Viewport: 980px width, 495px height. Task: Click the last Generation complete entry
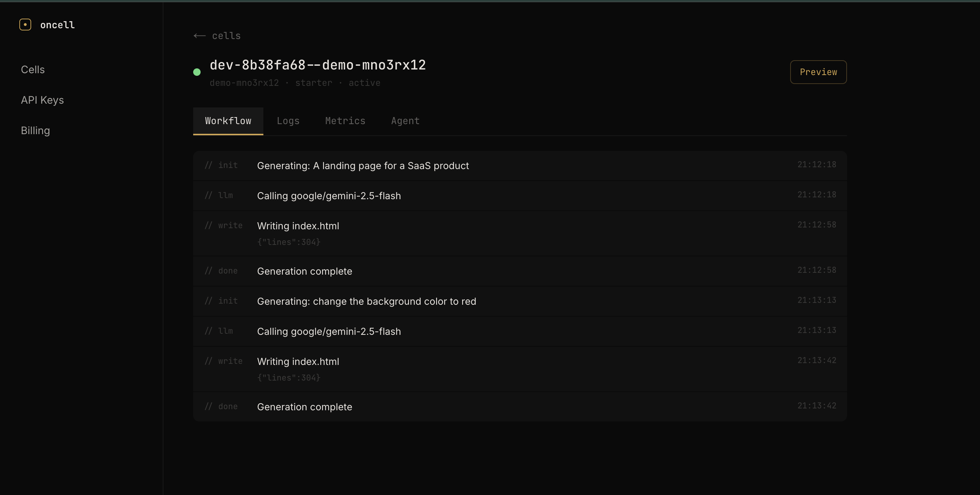[304, 407]
